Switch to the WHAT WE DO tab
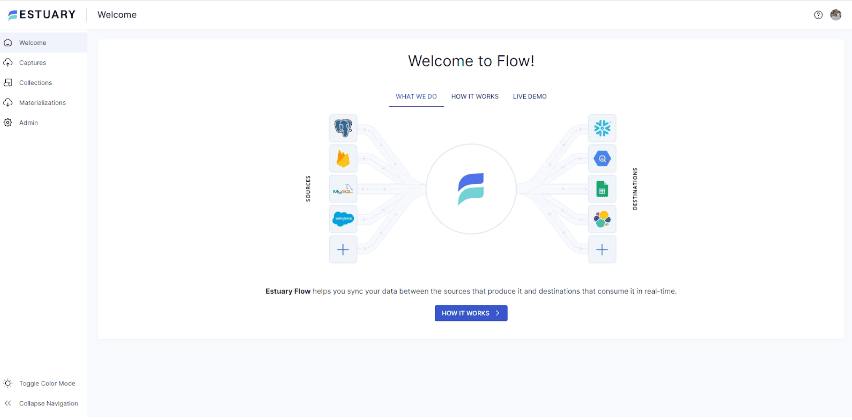The image size is (852, 420). [416, 97]
